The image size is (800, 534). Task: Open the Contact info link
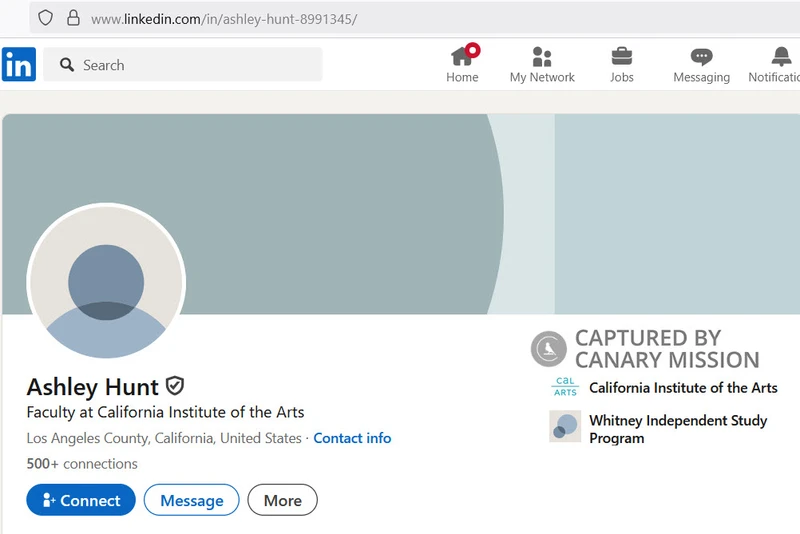click(352, 438)
